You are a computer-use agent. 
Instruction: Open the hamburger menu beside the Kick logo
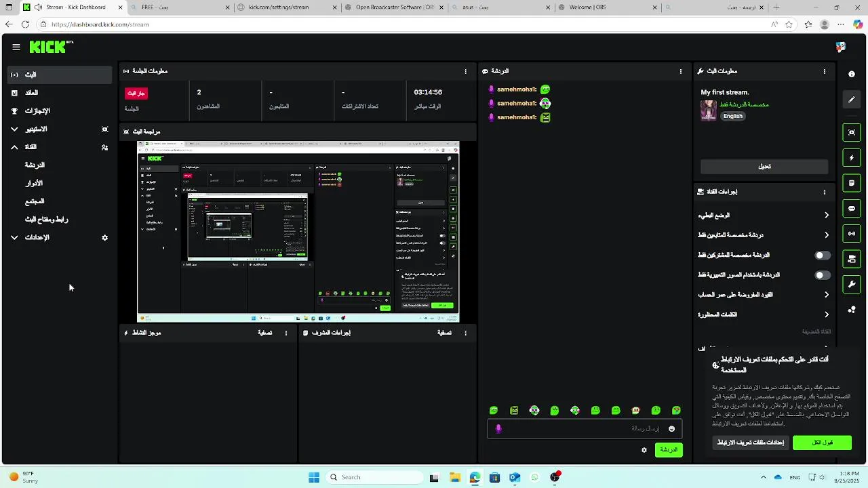point(16,47)
